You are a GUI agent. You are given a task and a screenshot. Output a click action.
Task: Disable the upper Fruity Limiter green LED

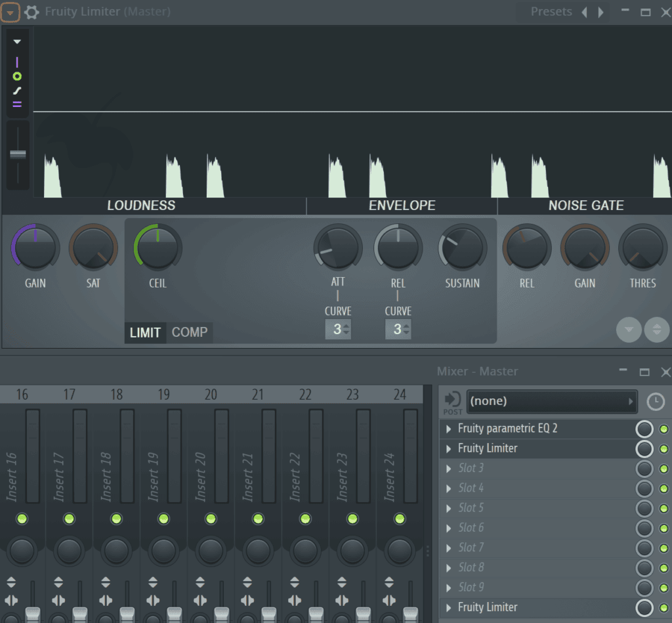point(663,449)
